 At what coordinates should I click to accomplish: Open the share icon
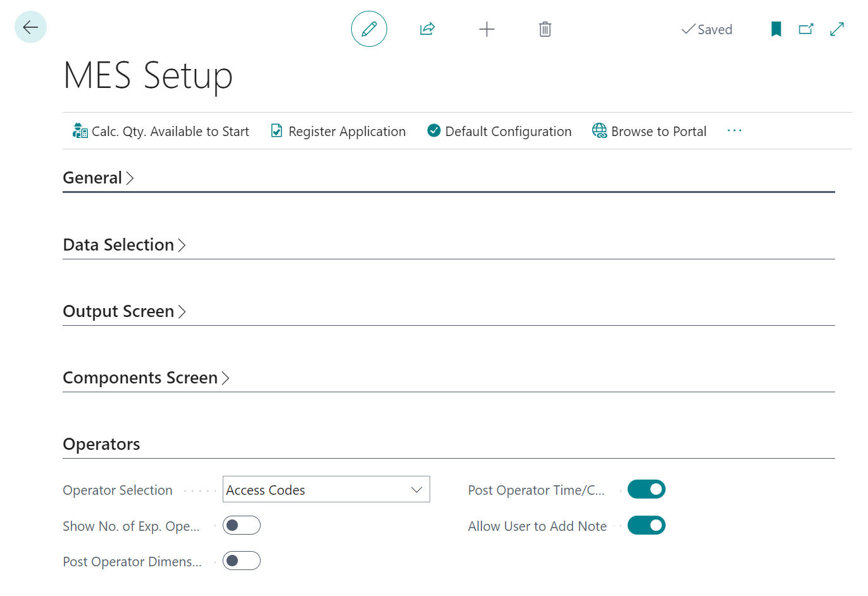tap(428, 29)
